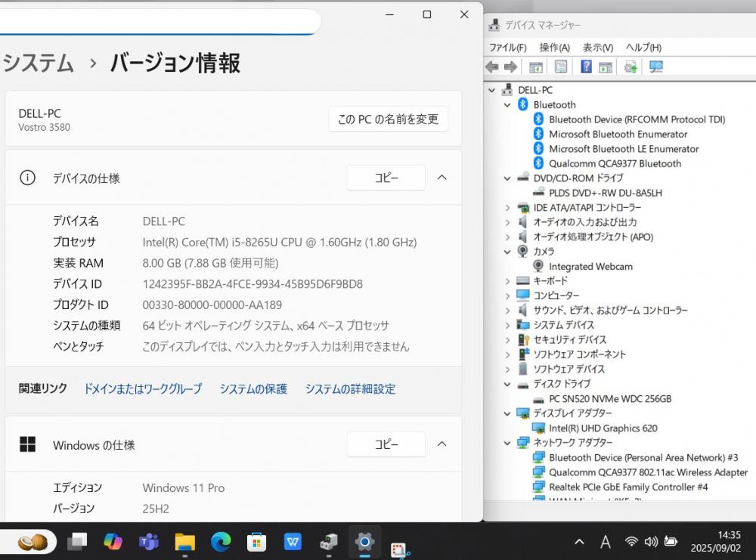Click the adapter icon beside Intel(R) UHD Graphics 620
The image size is (756, 560).
(538, 428)
